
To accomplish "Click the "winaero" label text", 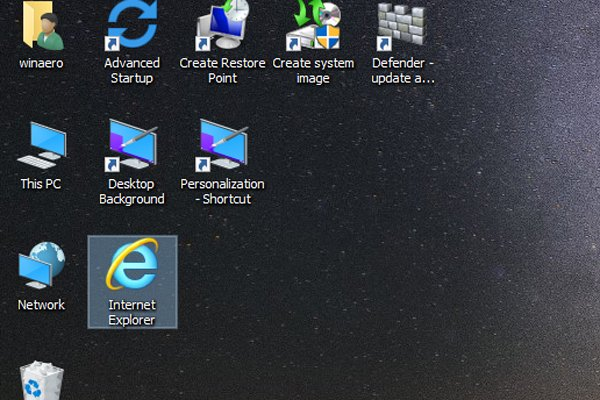I will pos(41,63).
